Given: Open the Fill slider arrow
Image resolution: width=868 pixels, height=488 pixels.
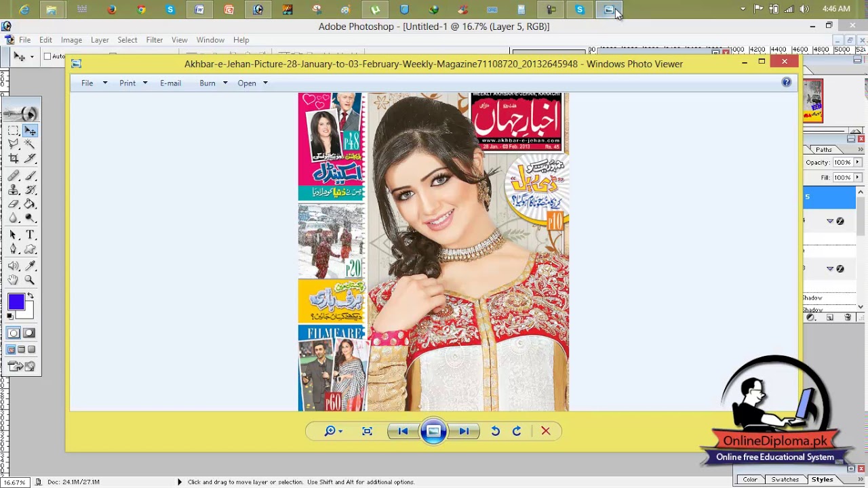Looking at the screenshot, I should (858, 178).
